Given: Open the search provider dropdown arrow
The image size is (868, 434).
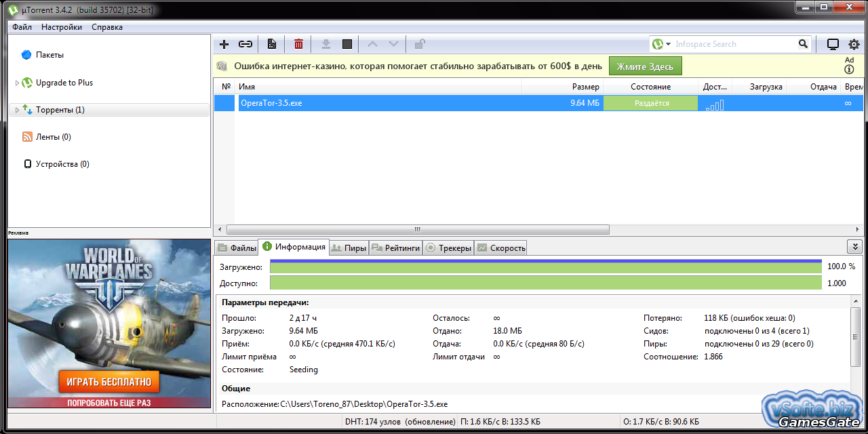Looking at the screenshot, I should tap(669, 44).
